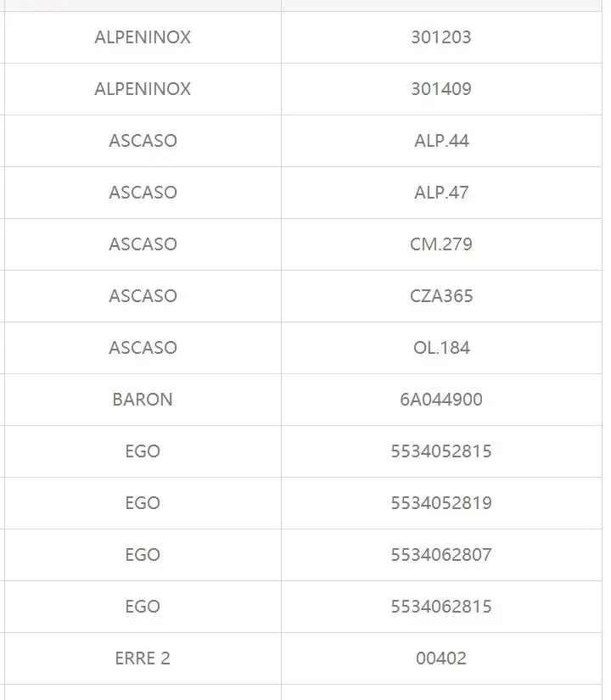Click the ALPENINOX cell beside 301409
The image size is (611, 700).
coord(143,89)
